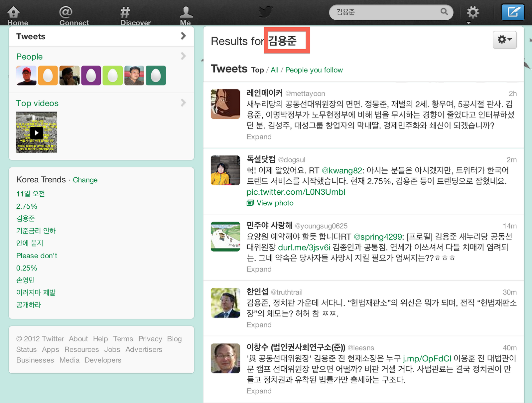
Task: Play the top video thumbnail
Action: pyautogui.click(x=37, y=132)
